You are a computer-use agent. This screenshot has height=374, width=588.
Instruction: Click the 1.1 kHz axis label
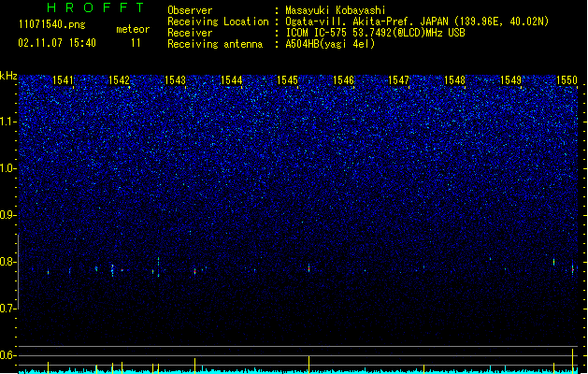pos(7,122)
